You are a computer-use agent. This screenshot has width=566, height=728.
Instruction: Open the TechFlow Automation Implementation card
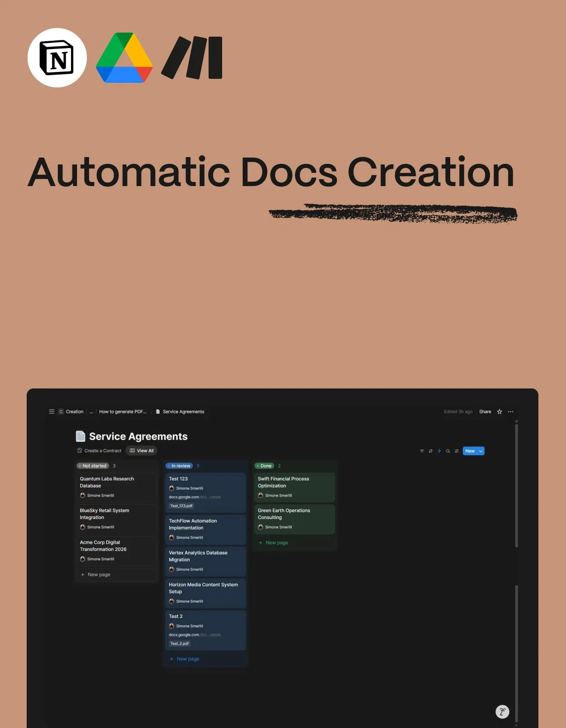(x=205, y=530)
